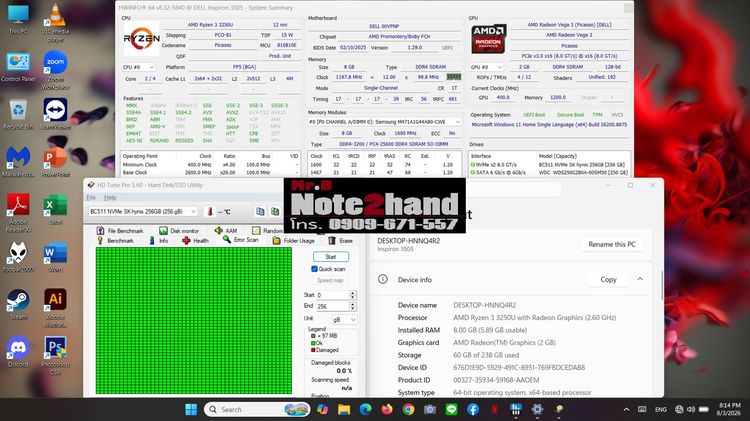Open Photoshop CS6 desktop icon
This screenshot has height=421, width=750.
tap(55, 355)
